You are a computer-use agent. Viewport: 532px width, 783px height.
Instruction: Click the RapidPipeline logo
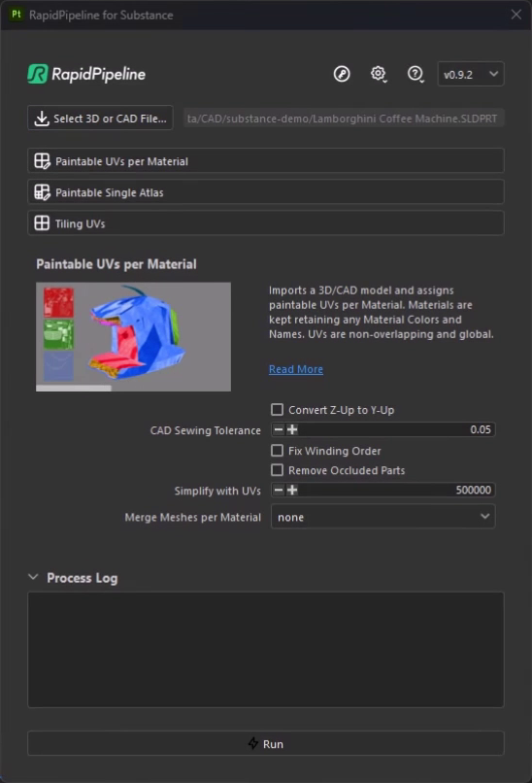tap(86, 74)
